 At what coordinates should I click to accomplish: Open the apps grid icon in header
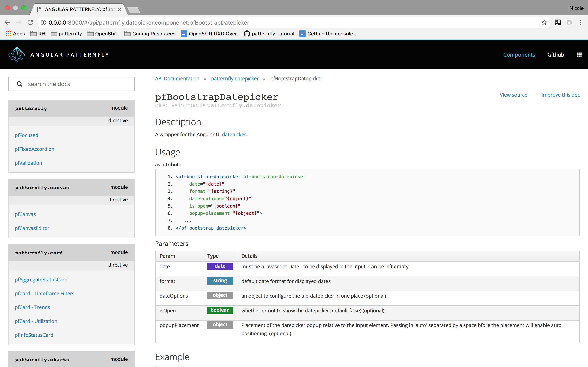579,55
